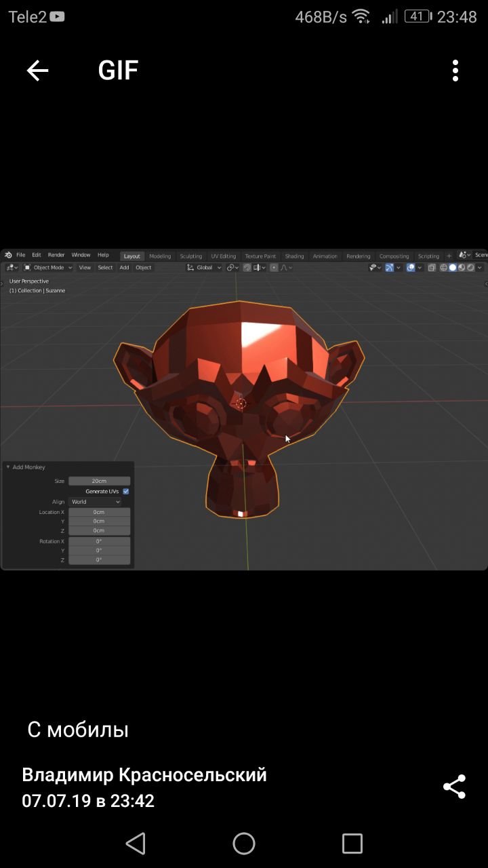
Task: Switch to the Modeling workspace tab
Action: point(160,256)
